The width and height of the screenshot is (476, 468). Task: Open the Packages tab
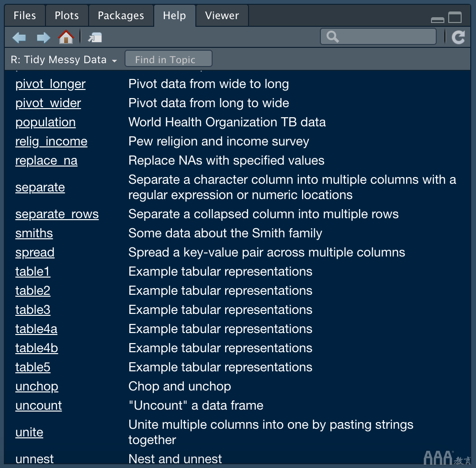[x=121, y=16]
